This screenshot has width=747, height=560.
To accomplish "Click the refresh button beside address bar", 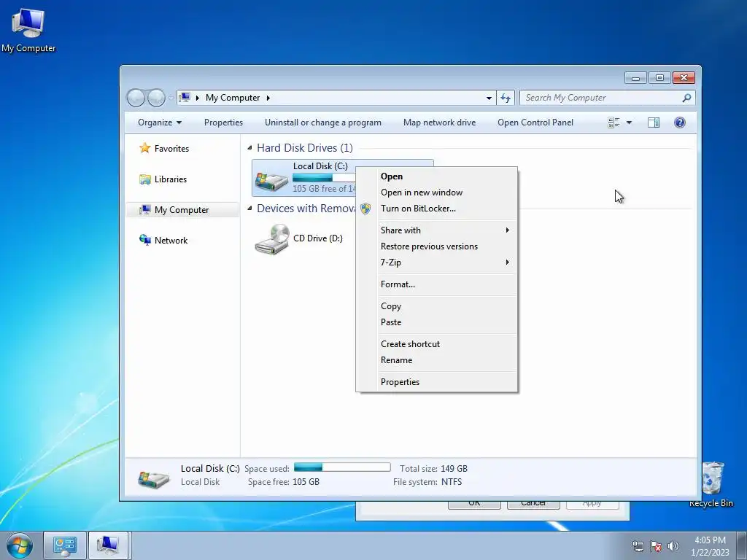I will pos(506,98).
